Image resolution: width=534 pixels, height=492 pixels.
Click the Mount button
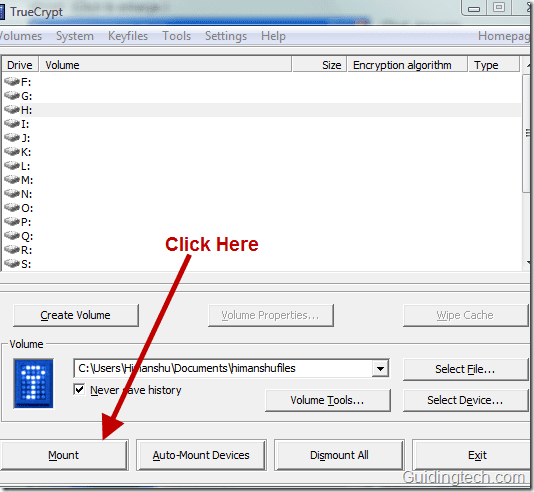point(64,455)
